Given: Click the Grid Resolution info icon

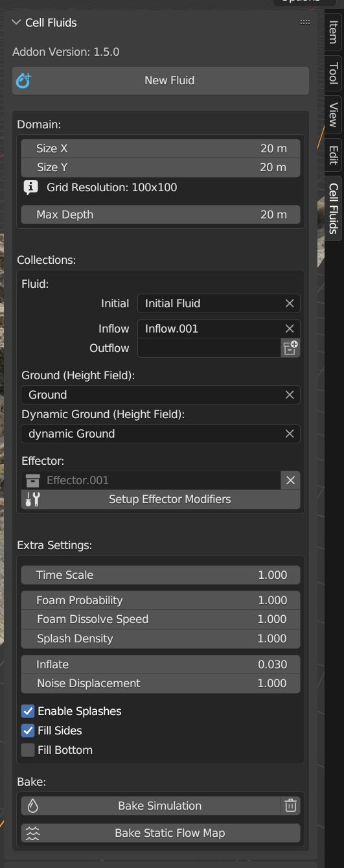Looking at the screenshot, I should tap(30, 188).
